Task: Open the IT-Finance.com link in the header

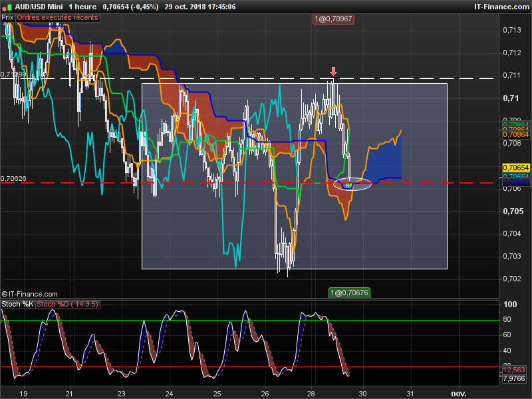Action: point(501,7)
